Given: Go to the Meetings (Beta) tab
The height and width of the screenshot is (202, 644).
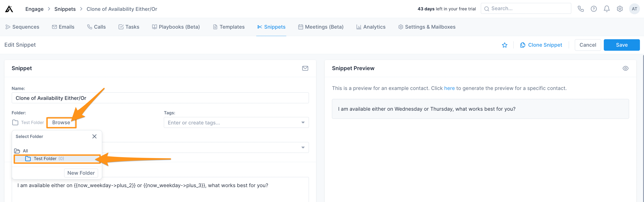Looking at the screenshot, I should (321, 27).
